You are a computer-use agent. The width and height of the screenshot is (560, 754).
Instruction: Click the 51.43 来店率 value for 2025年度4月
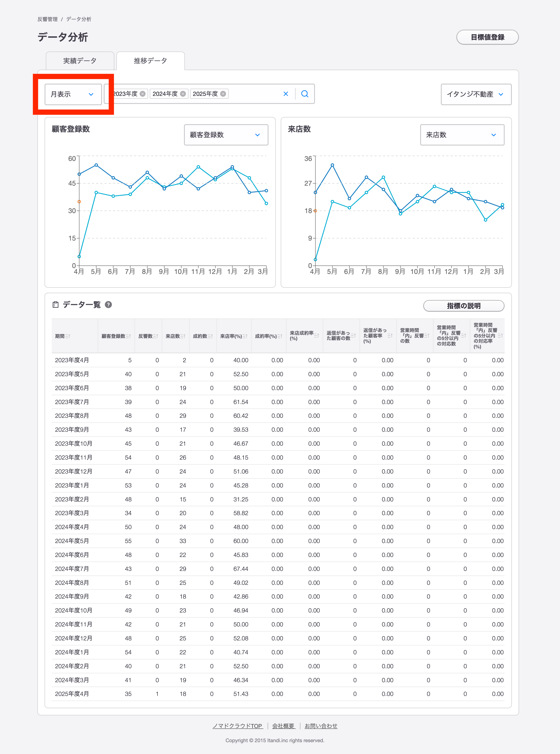[x=241, y=694]
